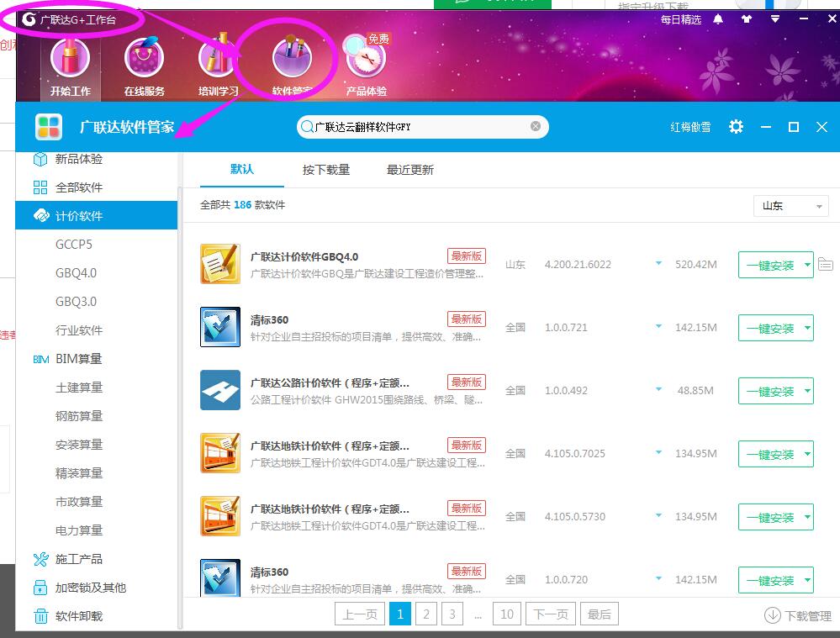Click the username 红梅傲雪
The image size is (840, 638).
[x=690, y=127]
